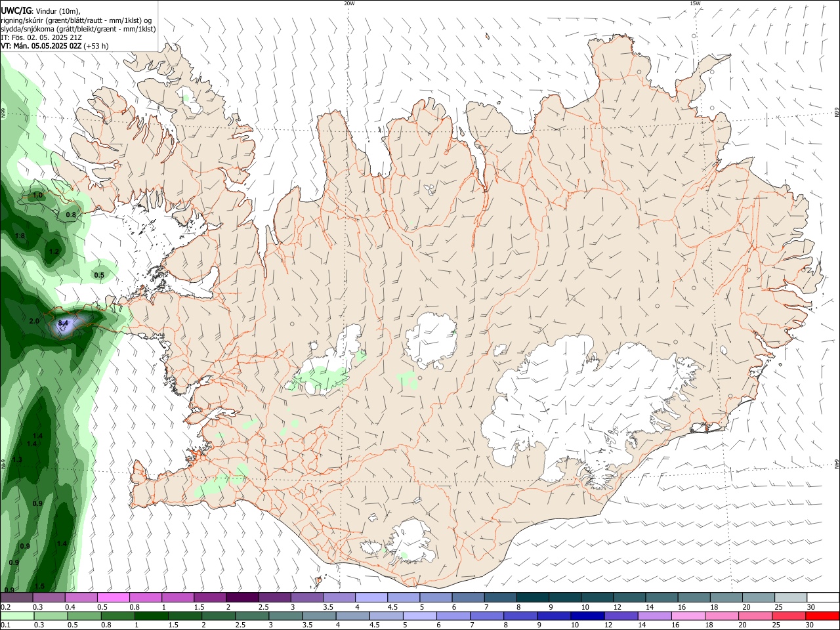Pick bright pink top-row swatch between 0.5 and 0.8

pos(113,598)
